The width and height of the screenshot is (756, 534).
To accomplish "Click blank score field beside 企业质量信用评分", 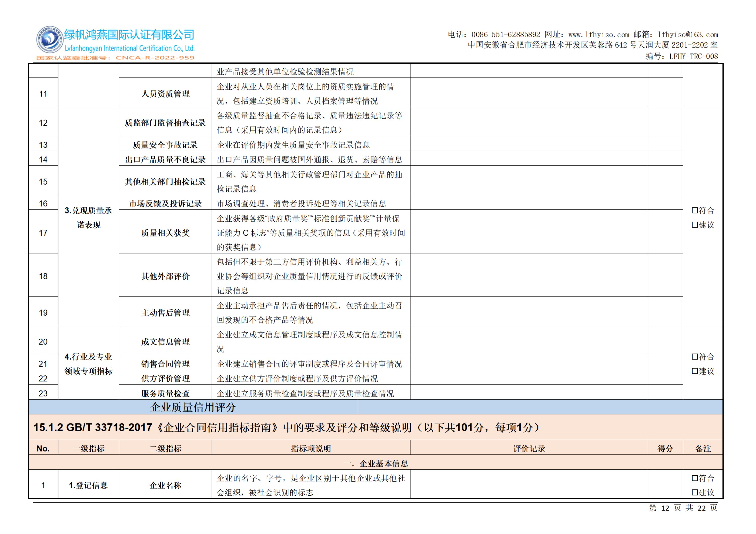I will pyautogui.click(x=540, y=407).
